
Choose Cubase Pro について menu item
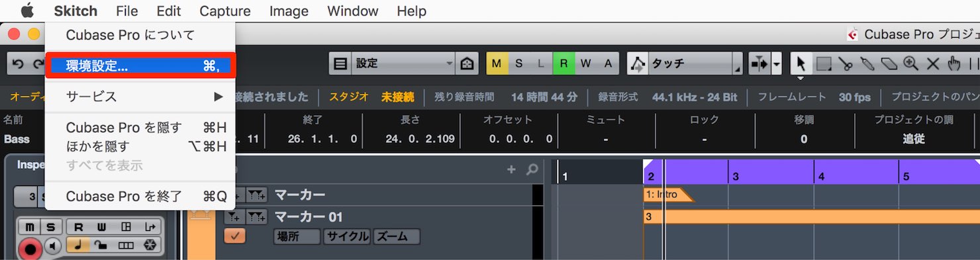140,35
